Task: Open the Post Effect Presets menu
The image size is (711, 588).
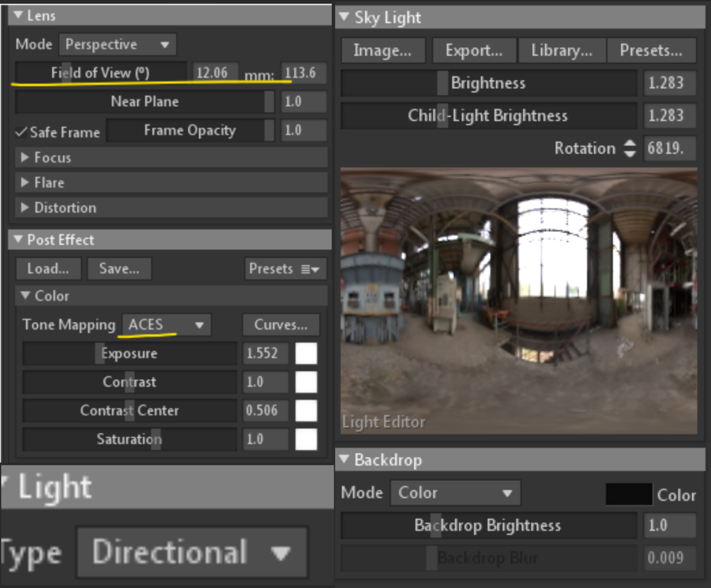Action: point(285,269)
